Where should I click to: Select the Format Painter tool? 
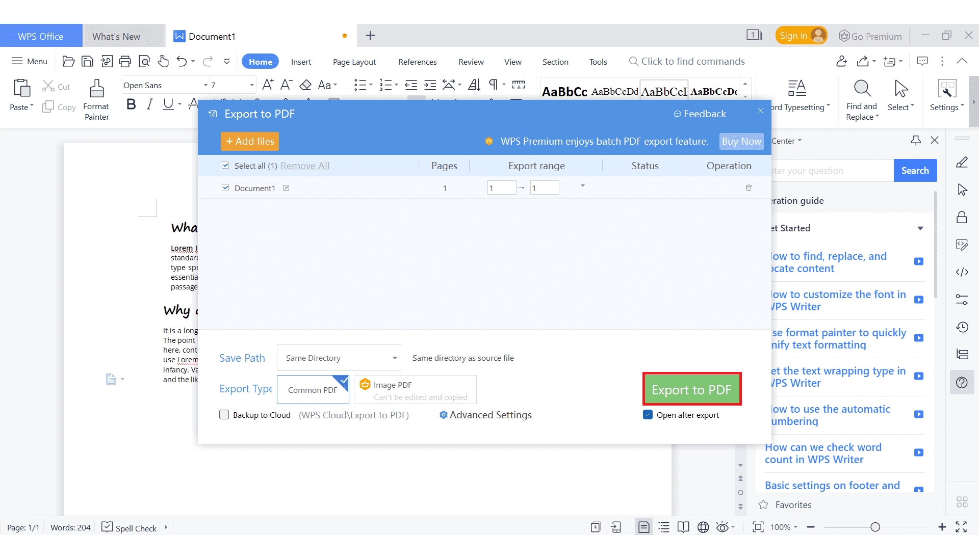pos(96,100)
